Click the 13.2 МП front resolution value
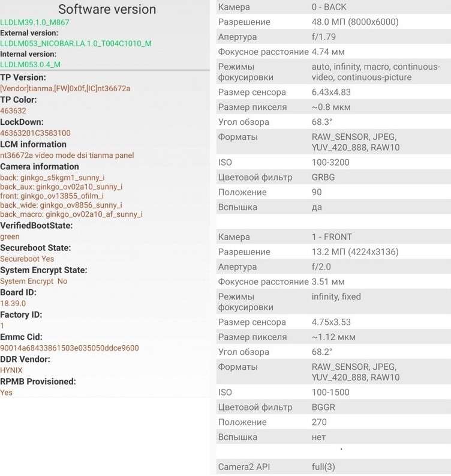451x476 pixels. pyautogui.click(x=354, y=252)
